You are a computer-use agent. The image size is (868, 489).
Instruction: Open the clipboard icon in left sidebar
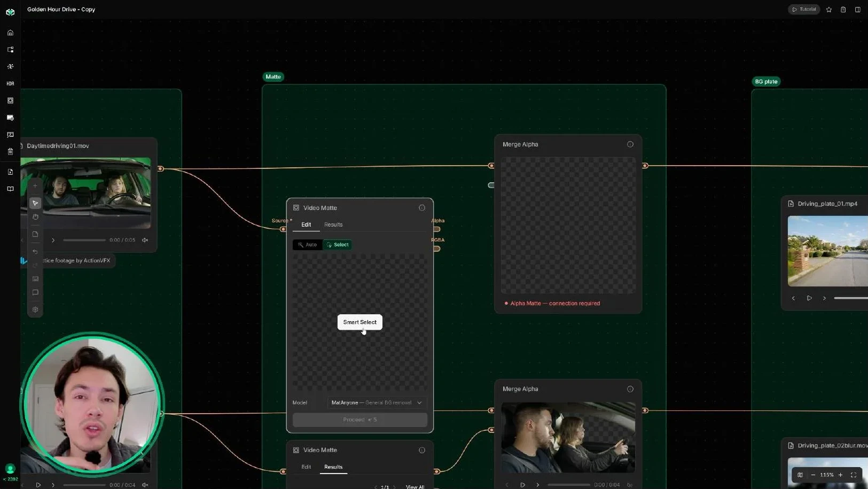coord(10,152)
